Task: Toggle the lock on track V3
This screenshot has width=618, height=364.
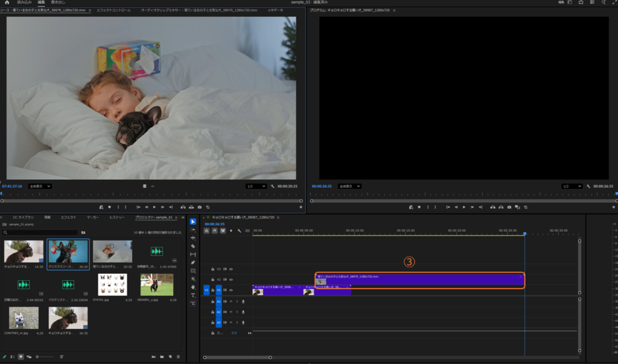Action: coord(212,269)
